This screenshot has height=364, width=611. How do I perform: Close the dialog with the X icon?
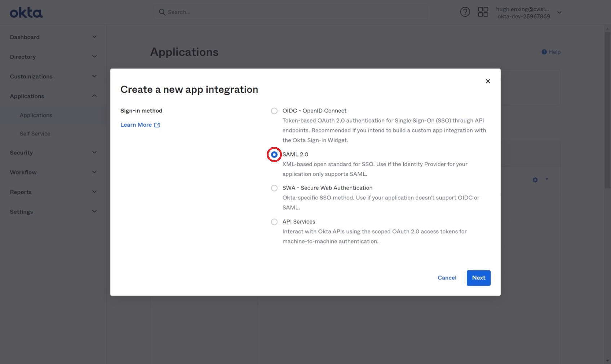coord(488,81)
